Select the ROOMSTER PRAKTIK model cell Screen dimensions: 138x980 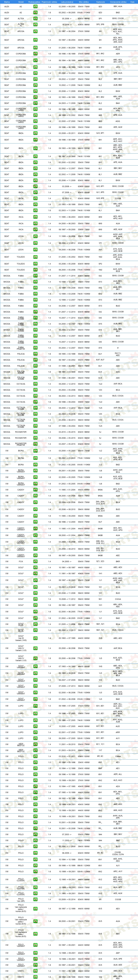click(20, 444)
